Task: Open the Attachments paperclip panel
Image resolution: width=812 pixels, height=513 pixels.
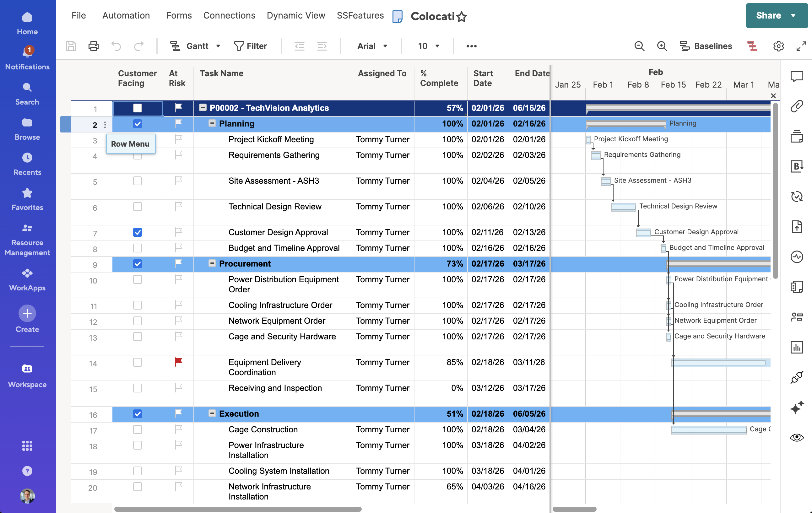Action: point(797,106)
